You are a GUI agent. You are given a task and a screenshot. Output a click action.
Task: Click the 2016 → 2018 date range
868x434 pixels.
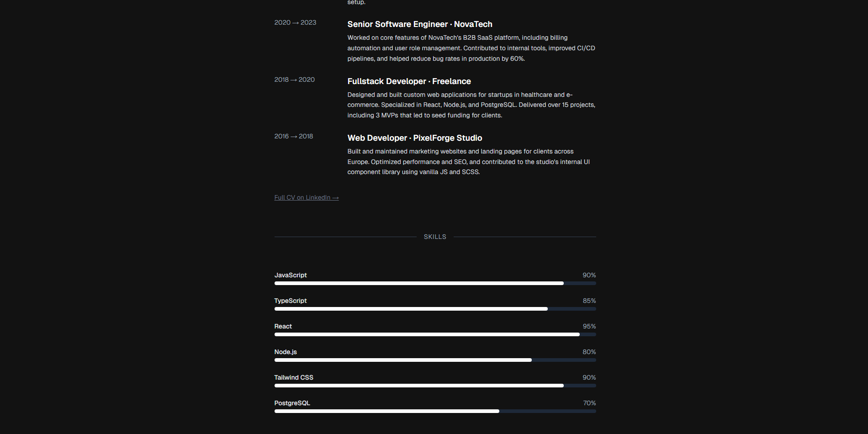click(x=293, y=136)
